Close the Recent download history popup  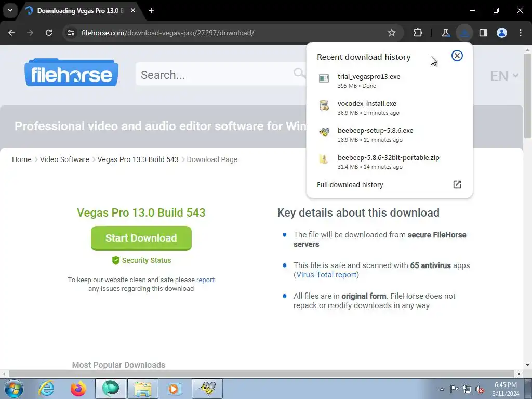tap(457, 56)
